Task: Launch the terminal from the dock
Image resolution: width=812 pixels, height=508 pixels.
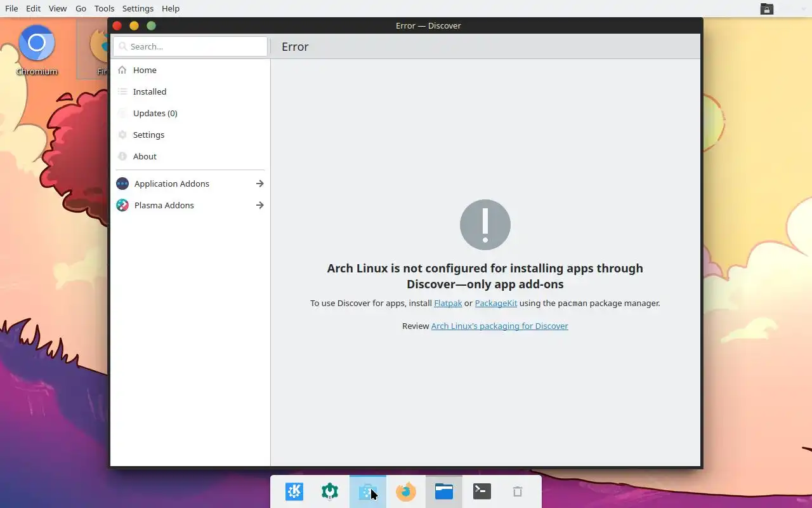Action: (482, 491)
